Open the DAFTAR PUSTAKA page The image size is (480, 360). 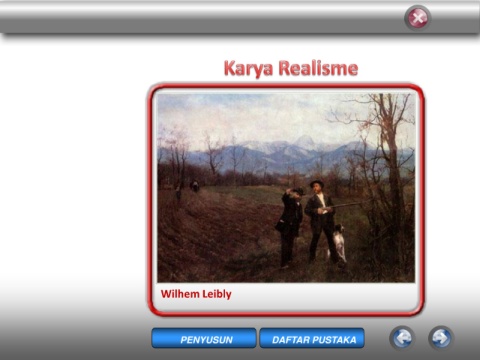(312, 338)
